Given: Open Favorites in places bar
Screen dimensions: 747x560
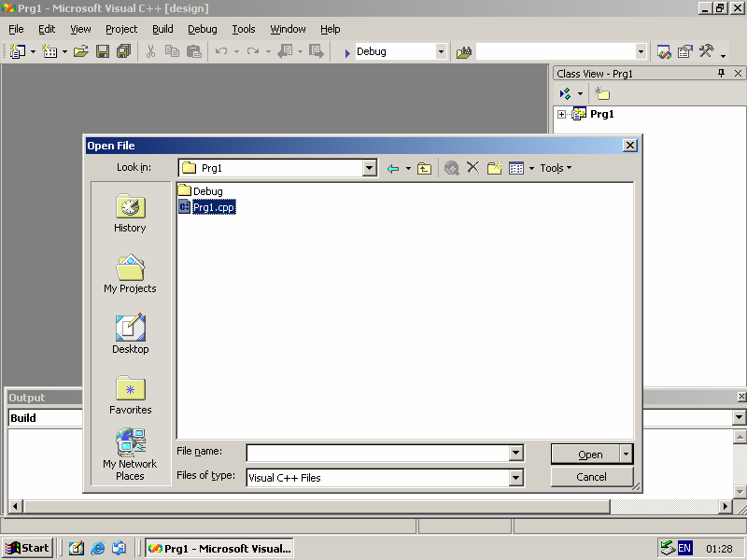Looking at the screenshot, I should tap(130, 395).
